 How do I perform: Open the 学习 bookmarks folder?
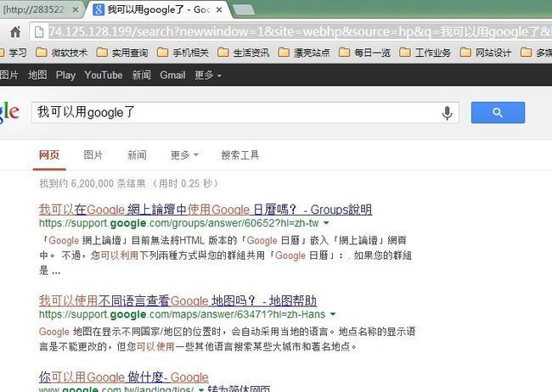[14, 53]
